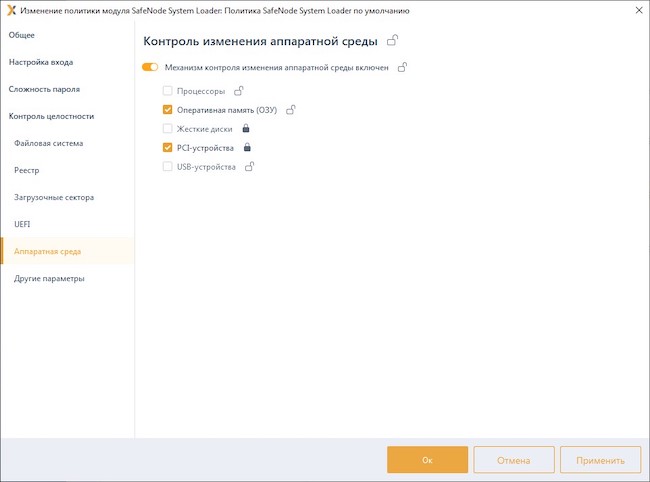Disable the hardware environment control mechanism switch
650x482 pixels.
pyautogui.click(x=150, y=67)
